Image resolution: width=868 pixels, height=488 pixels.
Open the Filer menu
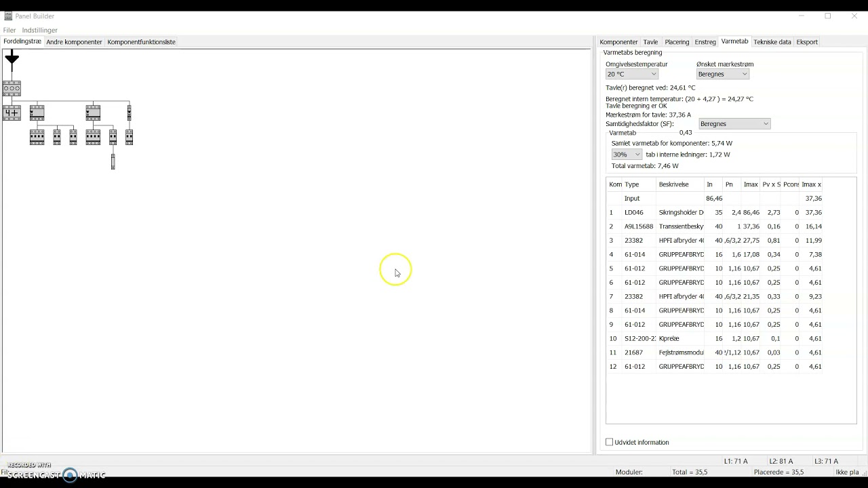(x=9, y=30)
